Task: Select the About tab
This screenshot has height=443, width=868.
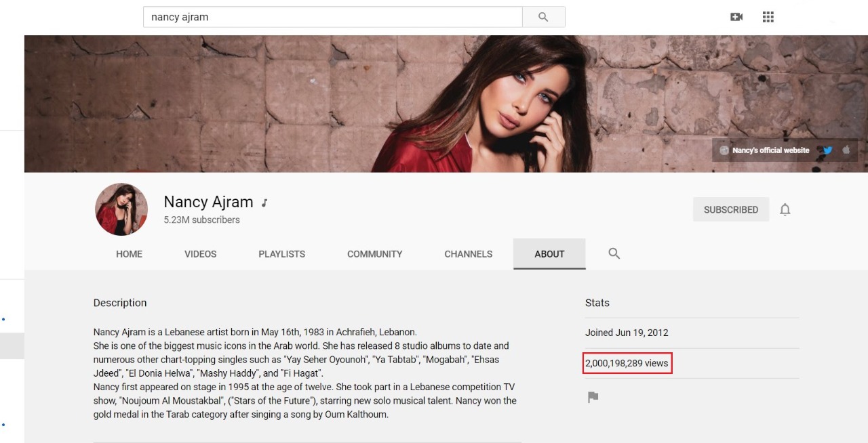Action: [549, 254]
